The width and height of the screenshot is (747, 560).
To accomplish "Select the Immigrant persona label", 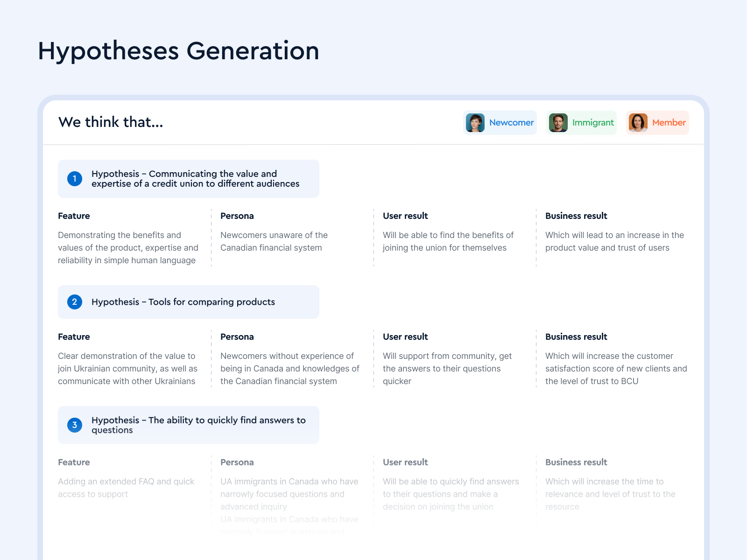I will [x=593, y=123].
